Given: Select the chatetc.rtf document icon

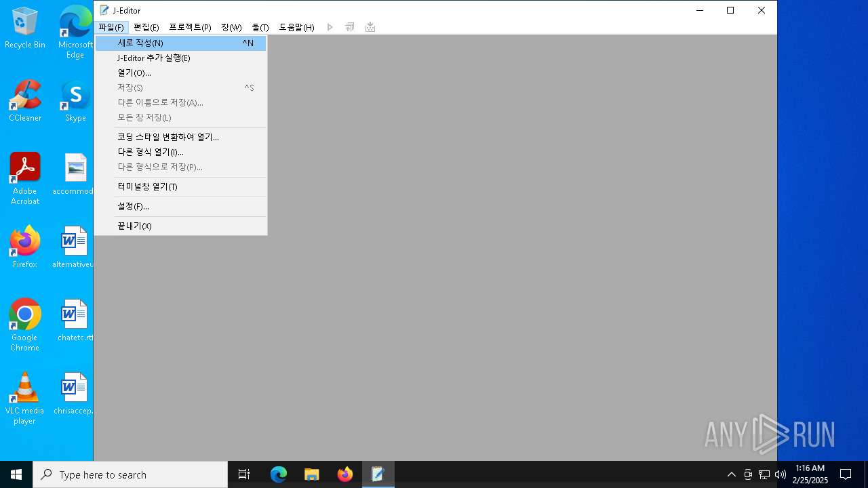Looking at the screenshot, I should coord(75,321).
